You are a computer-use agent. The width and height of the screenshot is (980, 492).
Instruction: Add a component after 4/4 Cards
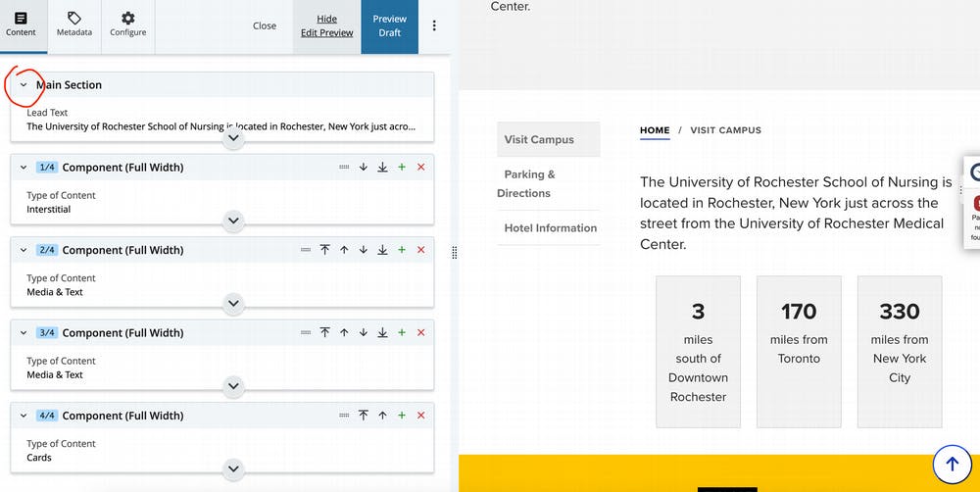(x=402, y=416)
